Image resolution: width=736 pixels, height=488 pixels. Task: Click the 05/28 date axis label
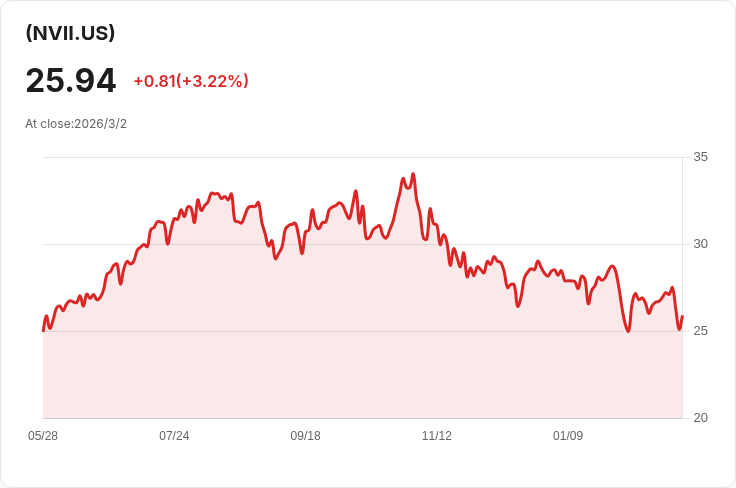[43, 436]
